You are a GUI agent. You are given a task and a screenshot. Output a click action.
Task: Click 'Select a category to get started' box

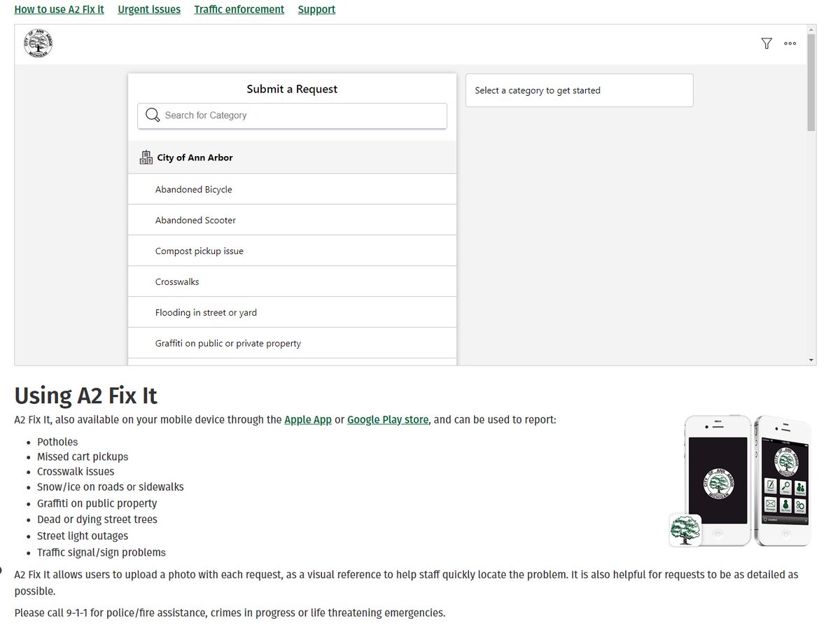[579, 90]
